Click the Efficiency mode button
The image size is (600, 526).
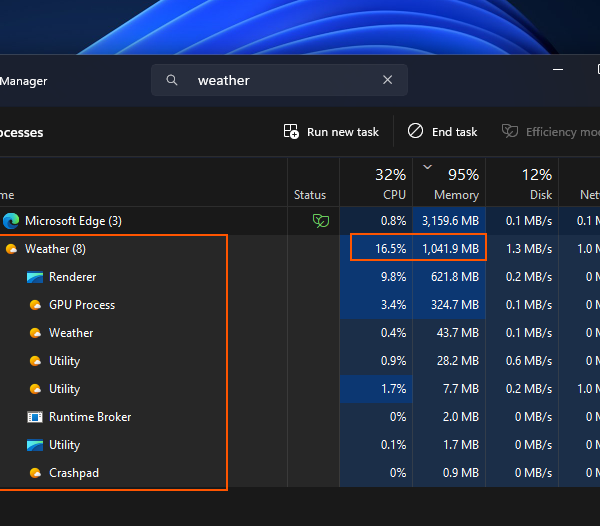coord(551,132)
